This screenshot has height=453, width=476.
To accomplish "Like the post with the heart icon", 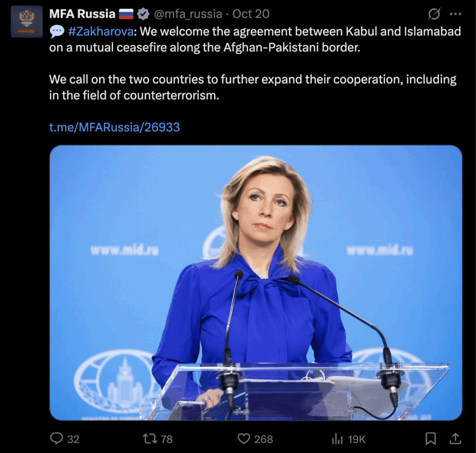I will [x=244, y=439].
